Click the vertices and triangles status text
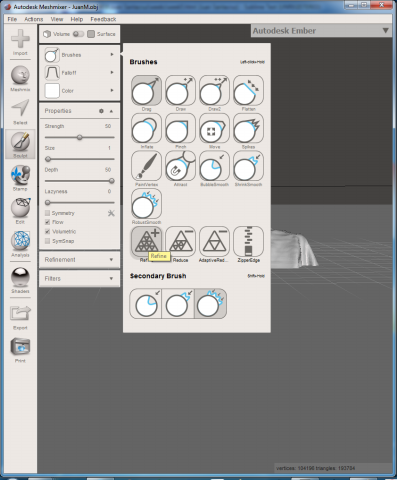397x480 pixels. pos(315,468)
